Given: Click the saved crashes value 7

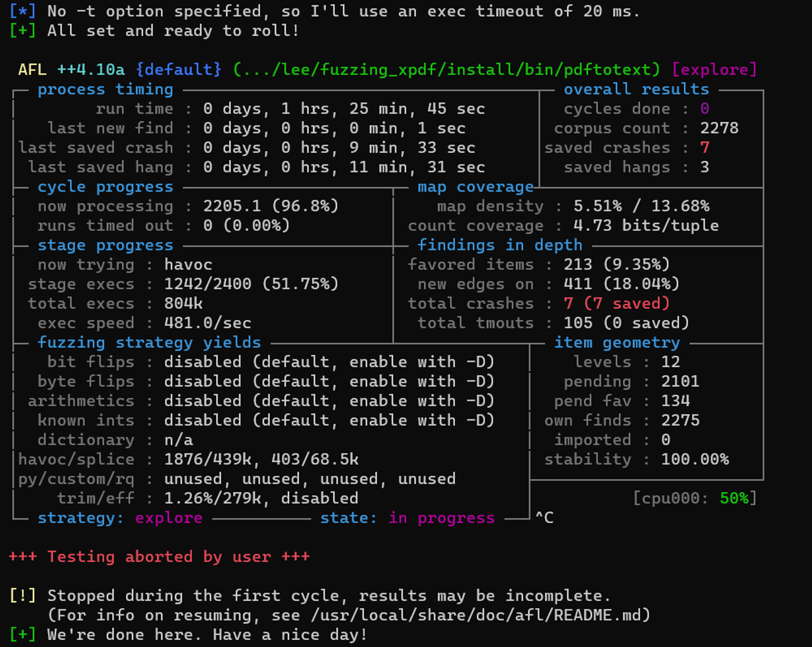Looking at the screenshot, I should 705,148.
